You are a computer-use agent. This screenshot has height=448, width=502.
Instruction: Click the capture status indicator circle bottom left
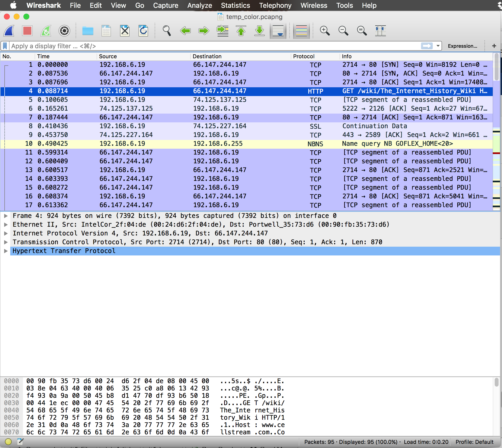click(8, 441)
